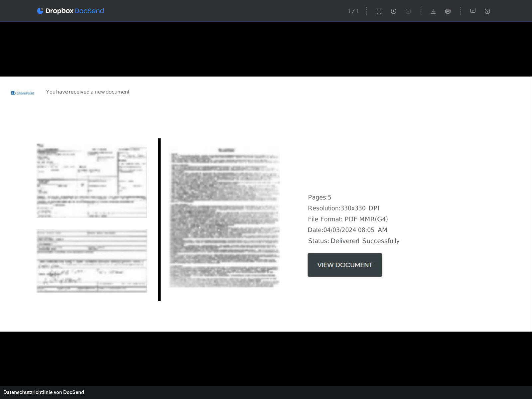Zoom in with the plus icon
This screenshot has width=532, height=399.
click(x=394, y=11)
